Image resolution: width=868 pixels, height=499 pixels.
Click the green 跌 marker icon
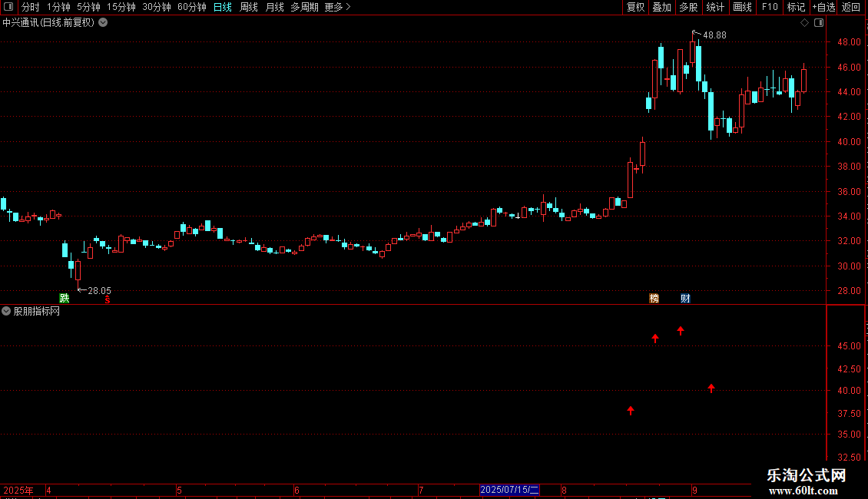(65, 298)
